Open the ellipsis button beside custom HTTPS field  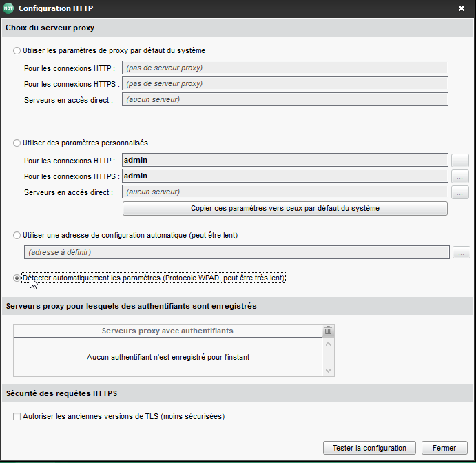click(460, 176)
